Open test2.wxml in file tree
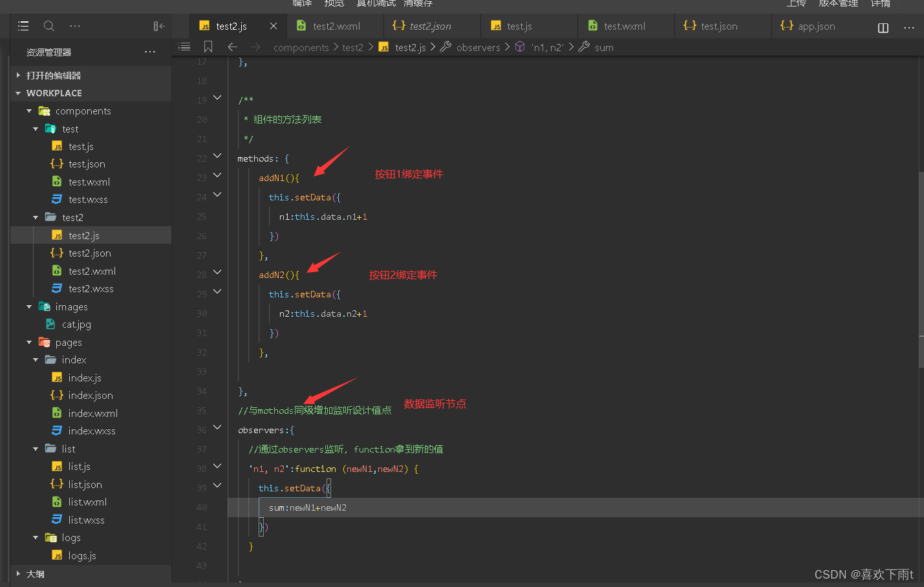 coord(91,271)
